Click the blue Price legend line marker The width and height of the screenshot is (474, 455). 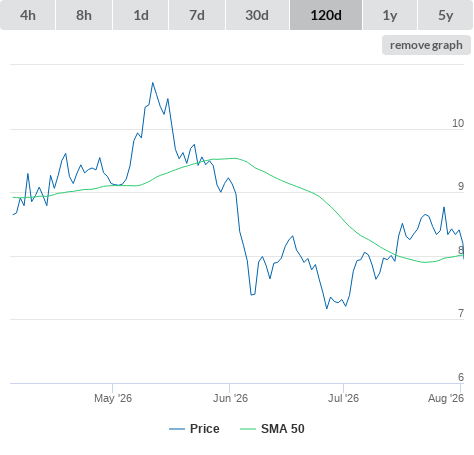[x=177, y=429]
